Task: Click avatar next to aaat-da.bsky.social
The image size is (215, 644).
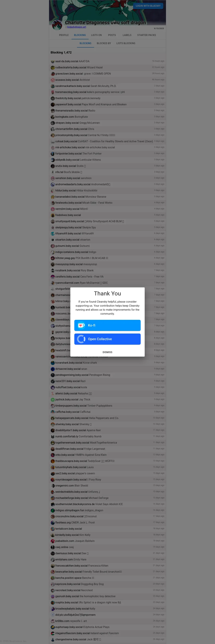Action: (x=53, y=62)
